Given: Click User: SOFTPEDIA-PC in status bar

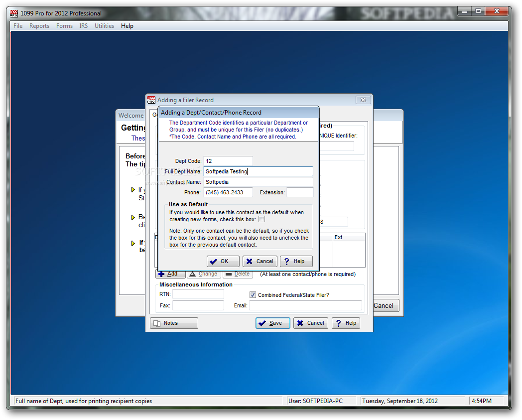Looking at the screenshot, I should coord(315,401).
